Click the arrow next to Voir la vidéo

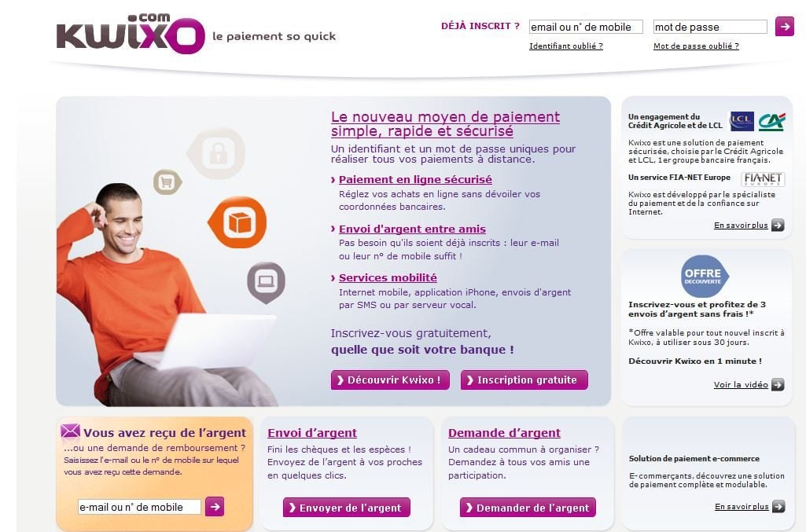tap(778, 384)
